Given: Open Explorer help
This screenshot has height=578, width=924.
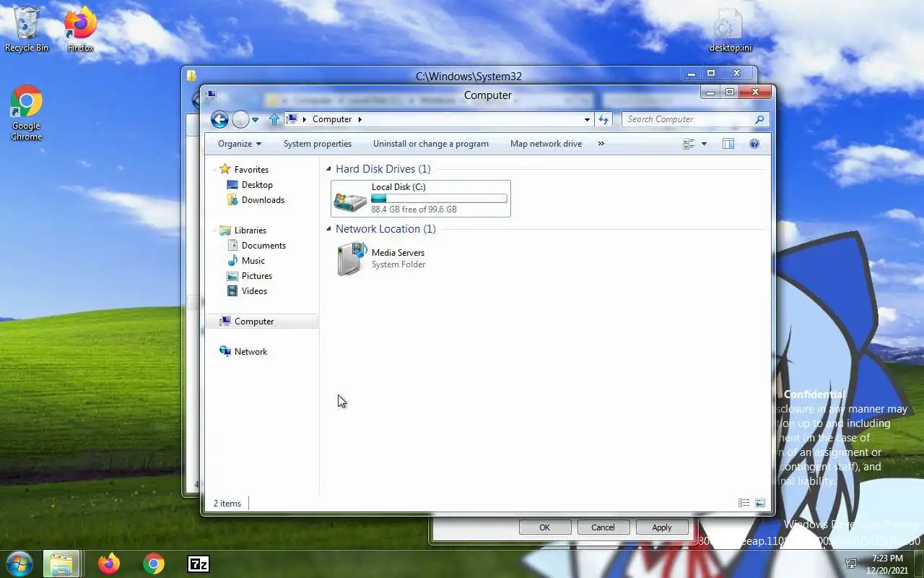Looking at the screenshot, I should click(754, 144).
